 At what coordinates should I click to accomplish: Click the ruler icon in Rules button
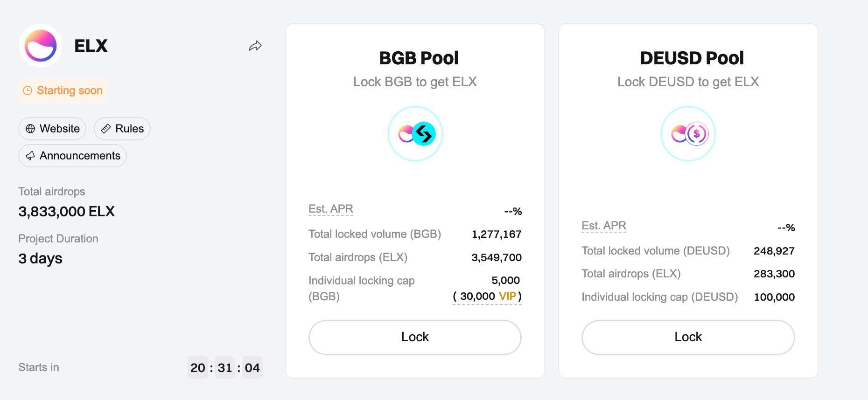[106, 129]
